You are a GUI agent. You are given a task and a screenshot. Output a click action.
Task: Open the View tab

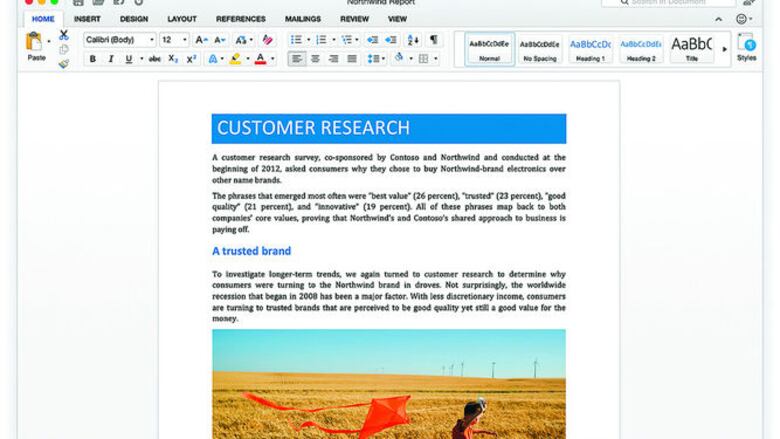[397, 19]
